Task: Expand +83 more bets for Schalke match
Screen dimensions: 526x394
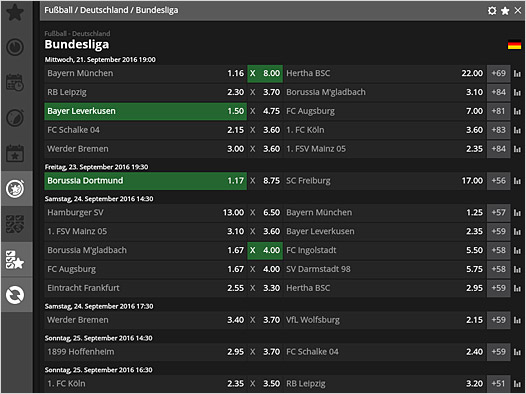Action: pyautogui.click(x=498, y=130)
